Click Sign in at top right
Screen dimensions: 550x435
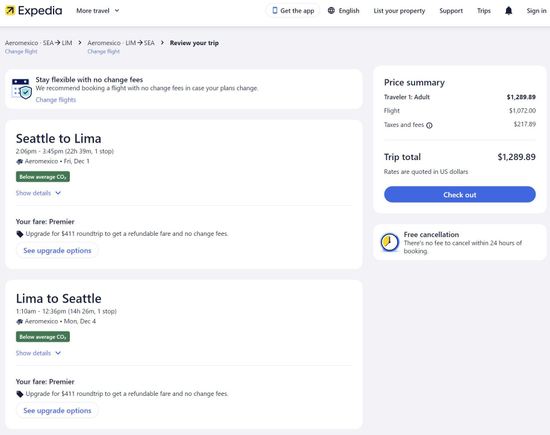tap(536, 11)
